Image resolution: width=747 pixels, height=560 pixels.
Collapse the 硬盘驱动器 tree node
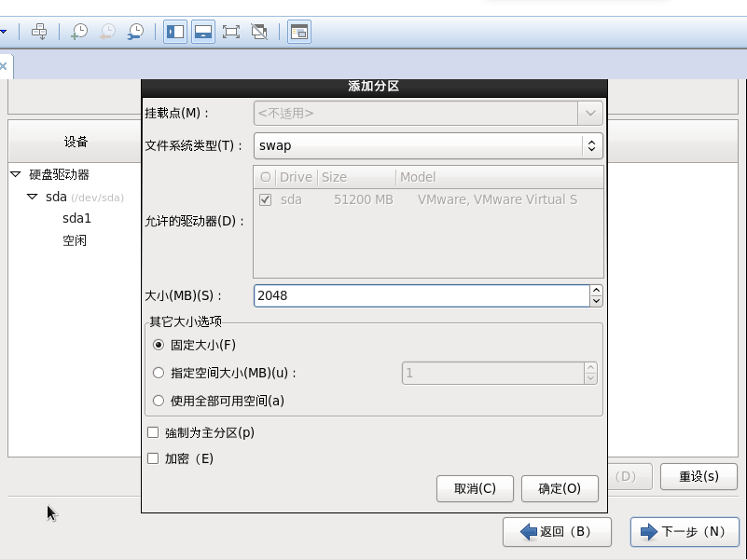point(16,174)
